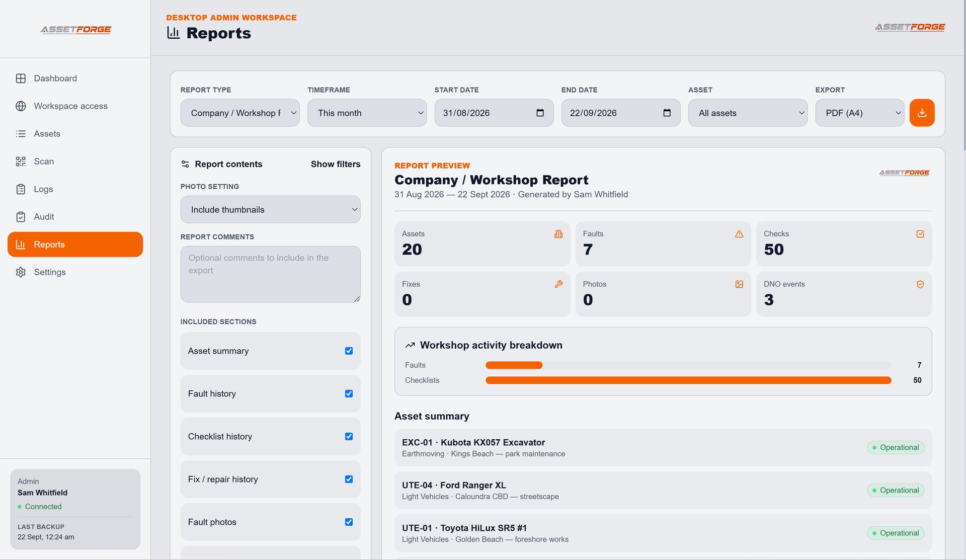This screenshot has width=966, height=560.
Task: Click the DNO events 3 summary card
Action: click(x=844, y=294)
